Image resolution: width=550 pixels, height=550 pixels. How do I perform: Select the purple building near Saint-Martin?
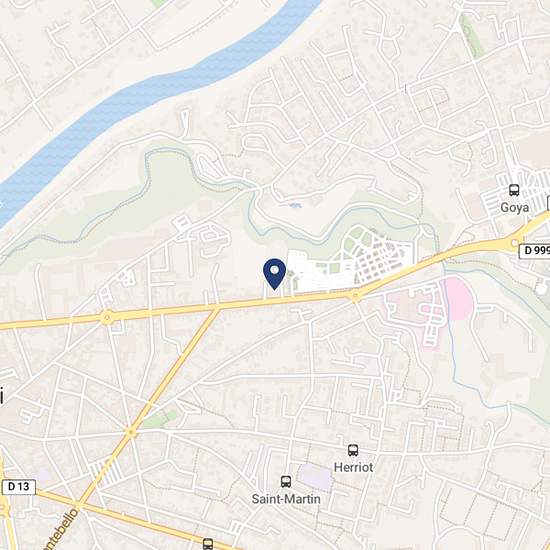pos(315,476)
